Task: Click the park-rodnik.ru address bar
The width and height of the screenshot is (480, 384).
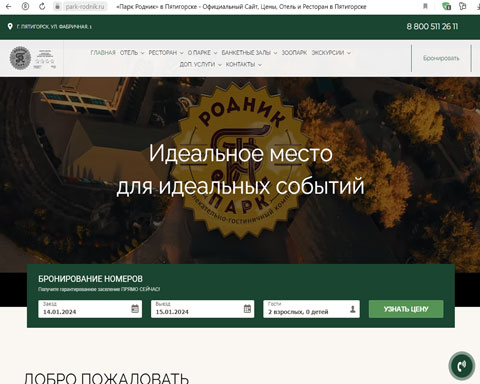Action: pos(85,6)
